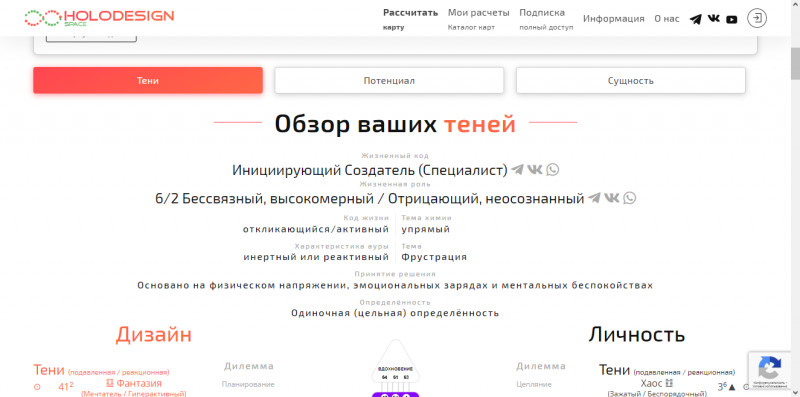Viewport: 800px width, 397px height.
Task: Click the HoloDesign Space logo
Action: pyautogui.click(x=99, y=17)
